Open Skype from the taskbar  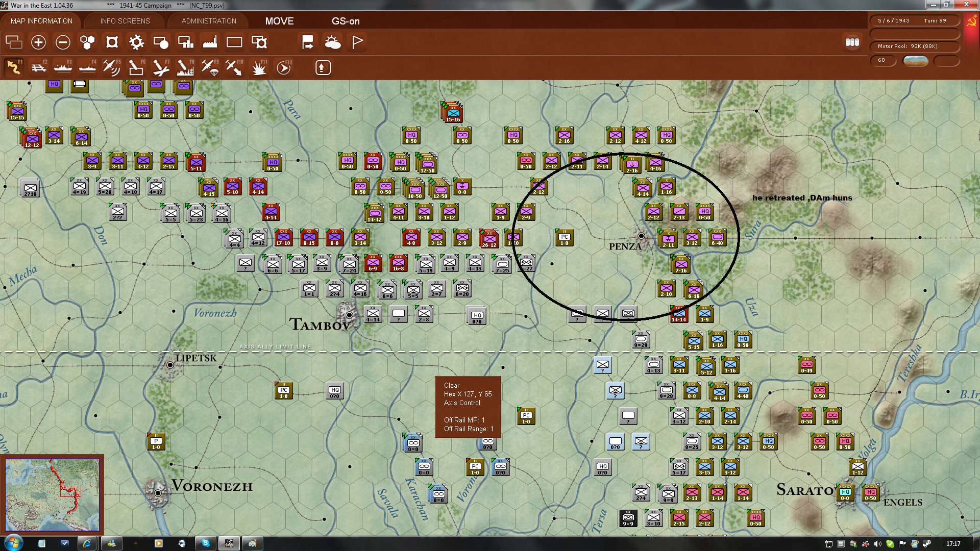(206, 543)
